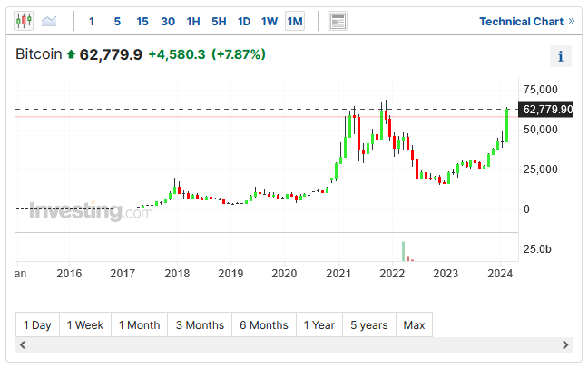The height and width of the screenshot is (368, 588).
Task: Select the 1 minute interval
Action: [91, 22]
